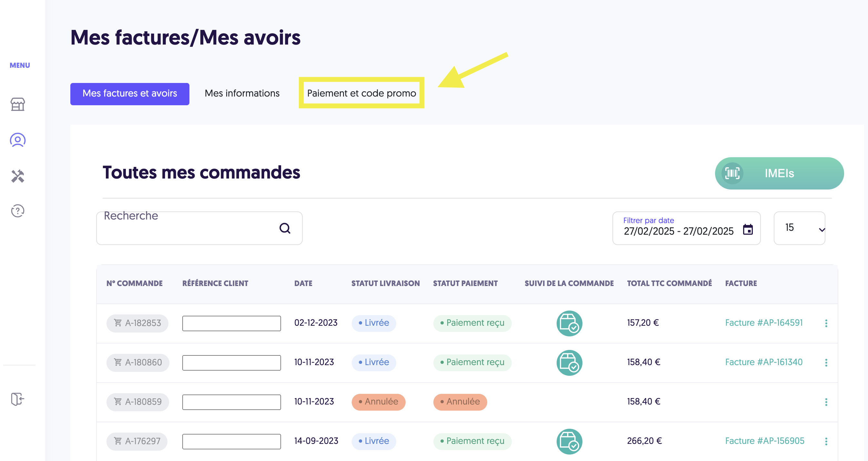Expand the 15 rows-per-page dropdown
This screenshot has height=461, width=868.
pyautogui.click(x=799, y=228)
